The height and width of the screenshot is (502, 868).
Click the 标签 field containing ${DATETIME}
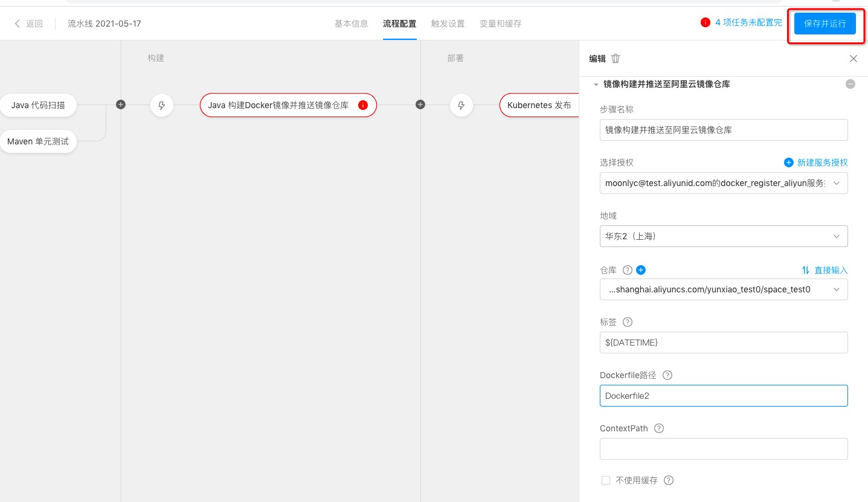click(724, 343)
